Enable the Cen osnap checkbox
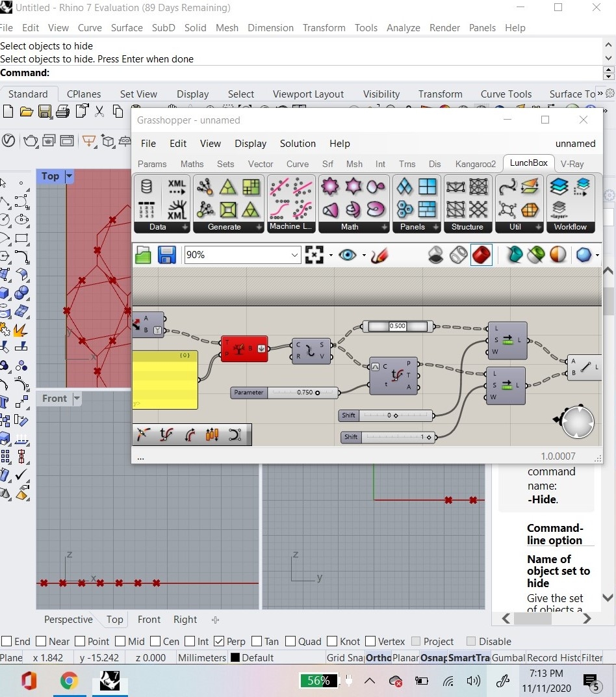This screenshot has height=697, width=616. [x=155, y=641]
